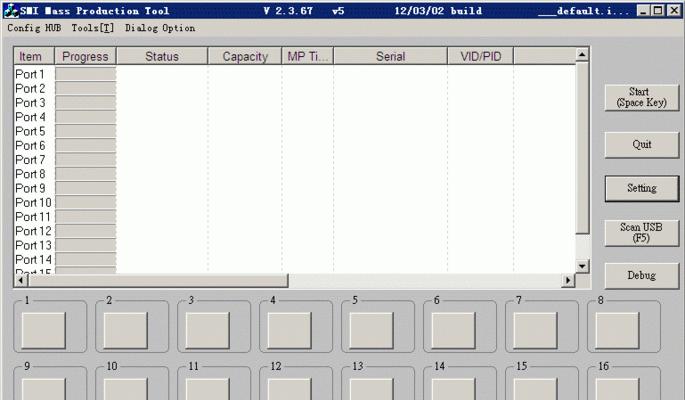Click the Start (Space Key) button
Viewport: 685px width, 400px height.
point(642,97)
